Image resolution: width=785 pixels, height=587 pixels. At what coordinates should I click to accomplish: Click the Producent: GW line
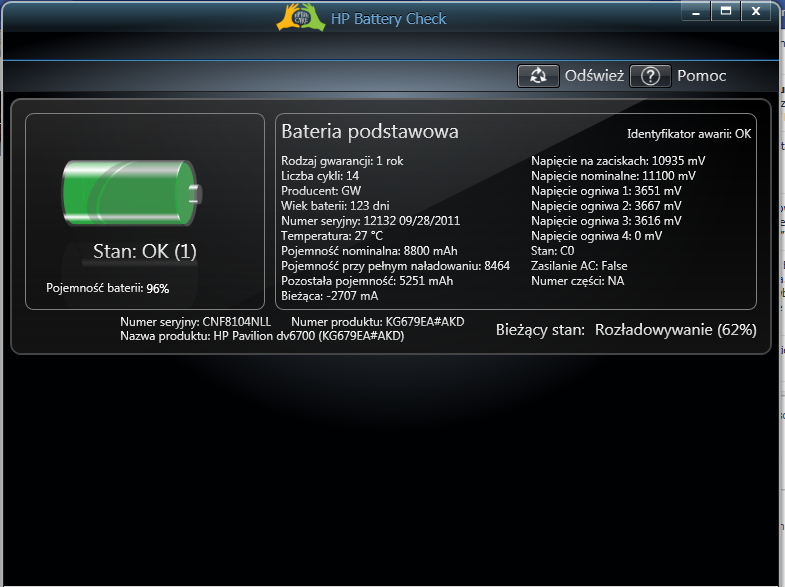[x=321, y=191]
